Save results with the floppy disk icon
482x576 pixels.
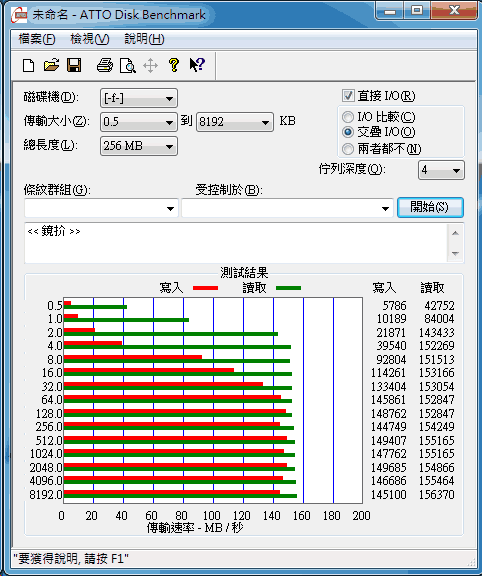click(74, 65)
